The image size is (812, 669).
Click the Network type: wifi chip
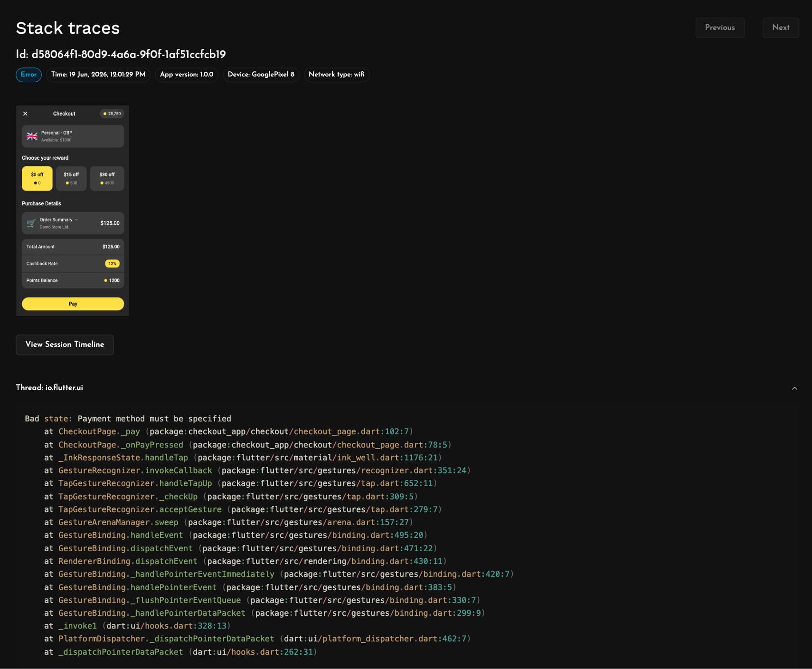(337, 75)
